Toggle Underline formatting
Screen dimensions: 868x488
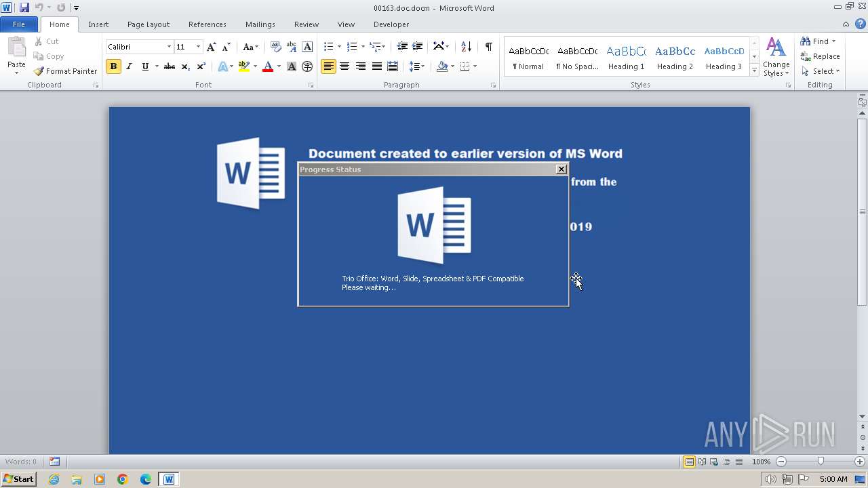coord(145,66)
